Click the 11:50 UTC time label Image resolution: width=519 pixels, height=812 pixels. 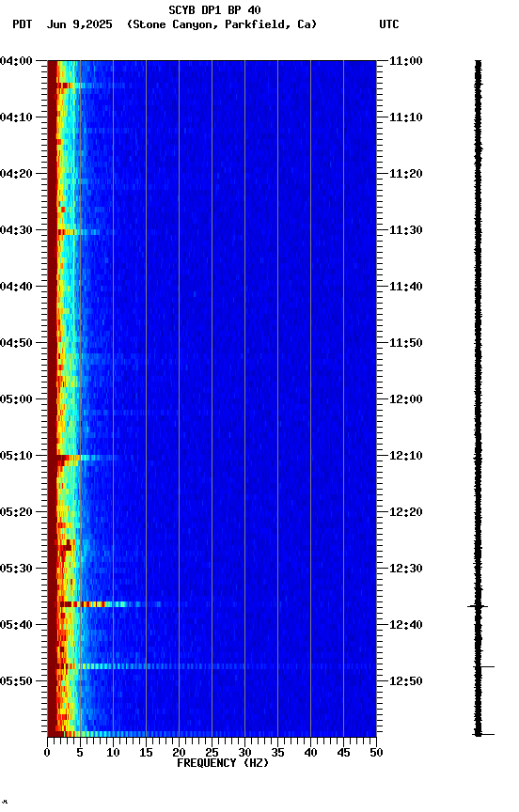coord(406,343)
